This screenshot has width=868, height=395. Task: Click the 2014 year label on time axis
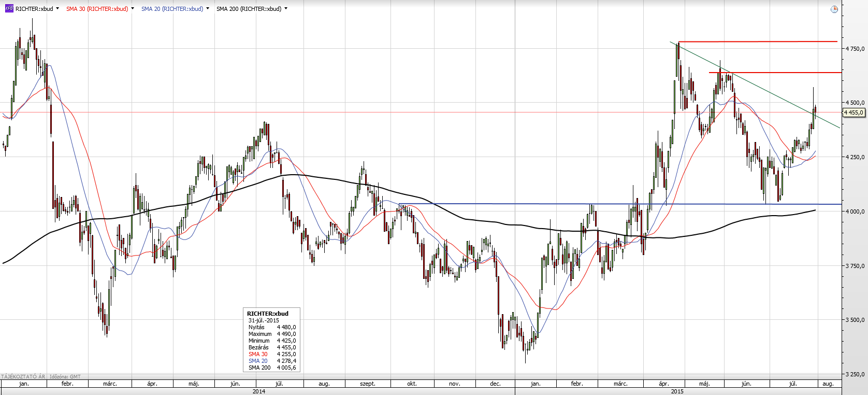[x=258, y=391]
